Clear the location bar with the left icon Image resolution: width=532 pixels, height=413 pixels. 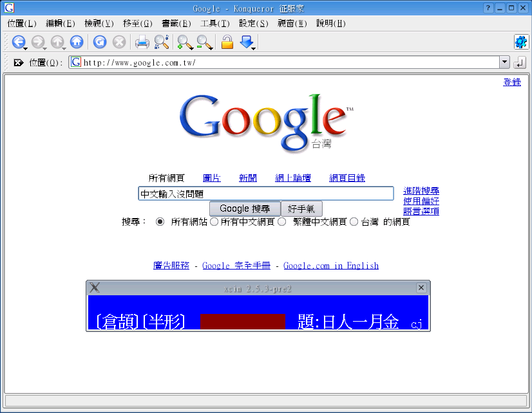pyautogui.click(x=19, y=62)
